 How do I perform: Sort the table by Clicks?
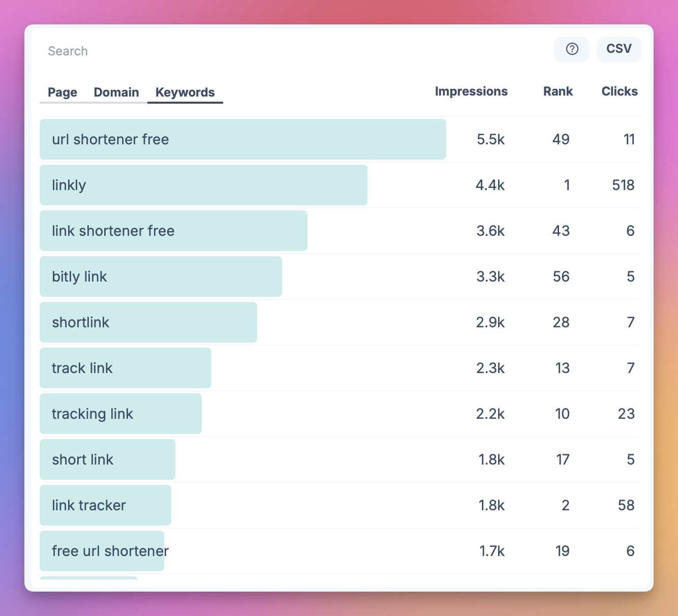[620, 91]
